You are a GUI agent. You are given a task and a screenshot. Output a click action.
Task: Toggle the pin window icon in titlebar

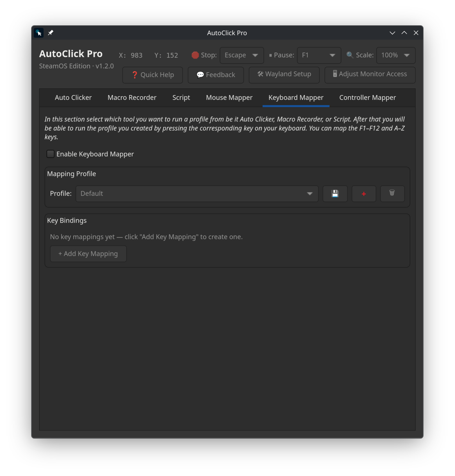pyautogui.click(x=51, y=33)
